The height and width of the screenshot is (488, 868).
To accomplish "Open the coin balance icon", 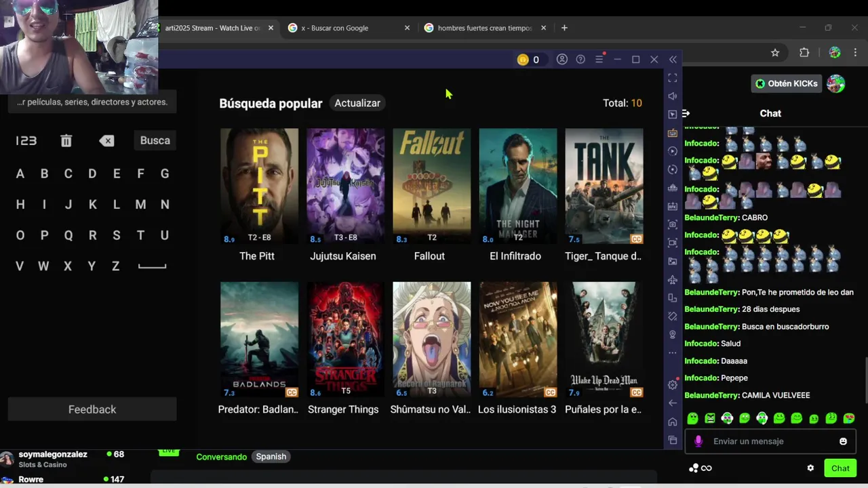I will (523, 60).
